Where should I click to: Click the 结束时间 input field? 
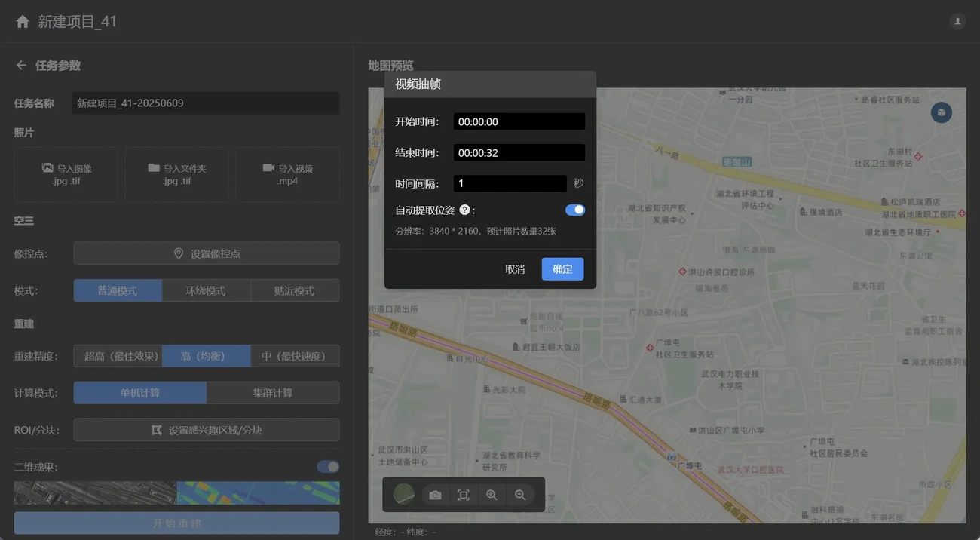(519, 152)
